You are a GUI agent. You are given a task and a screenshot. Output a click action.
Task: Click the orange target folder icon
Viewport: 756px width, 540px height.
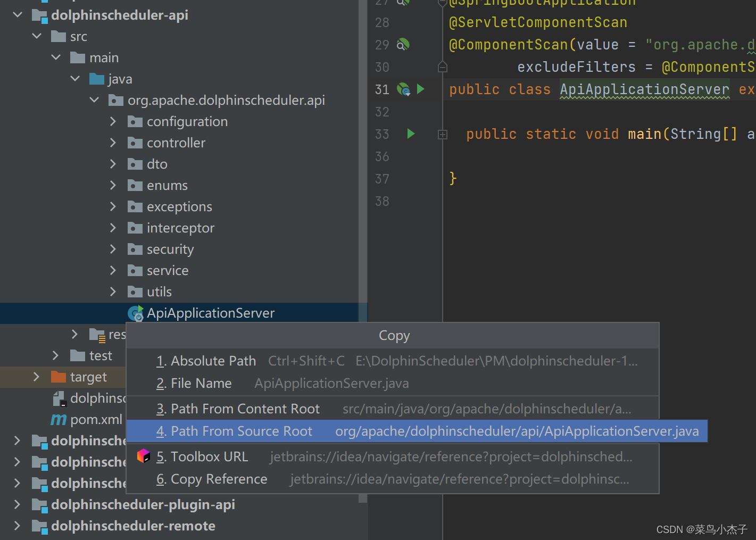[58, 377]
